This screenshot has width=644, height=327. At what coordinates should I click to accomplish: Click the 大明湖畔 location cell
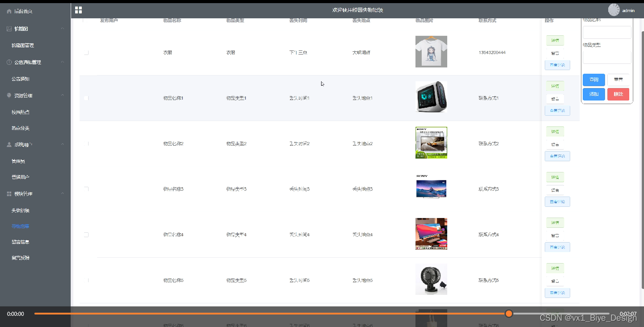click(x=361, y=53)
